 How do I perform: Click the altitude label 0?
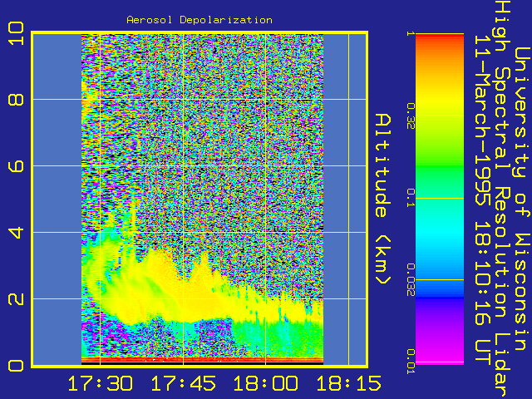[x=16, y=366]
